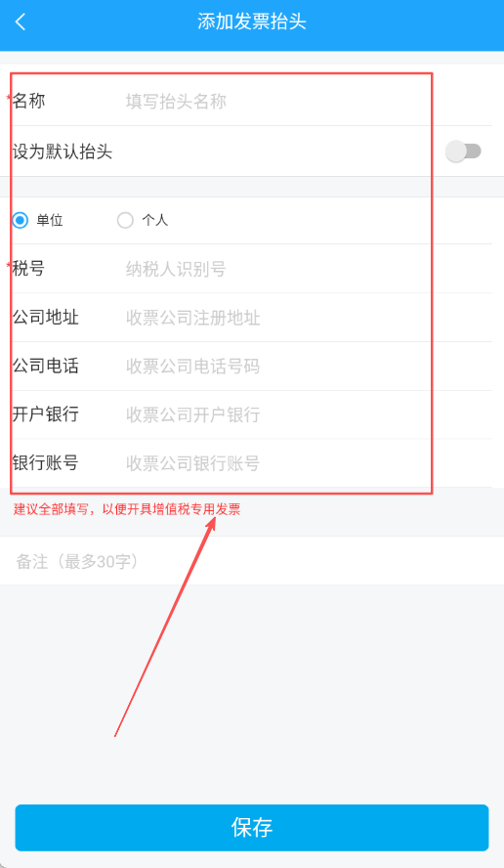Select the 收票公司开户银行 input
The width and height of the screenshot is (504, 868).
307,414
